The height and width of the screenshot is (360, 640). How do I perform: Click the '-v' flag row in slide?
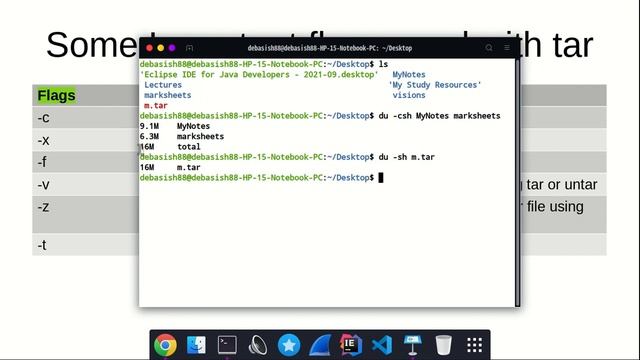coord(86,184)
